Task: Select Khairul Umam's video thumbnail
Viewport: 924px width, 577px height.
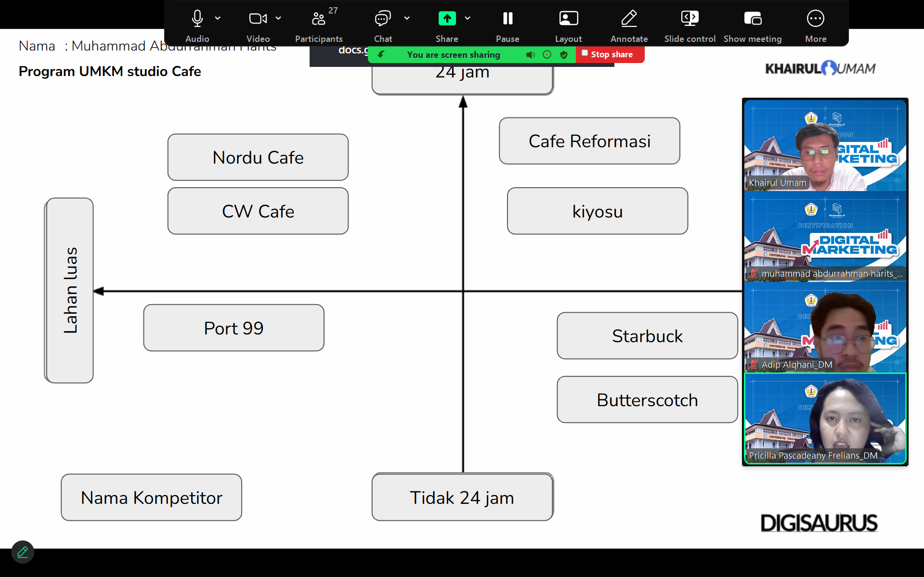Action: point(825,145)
